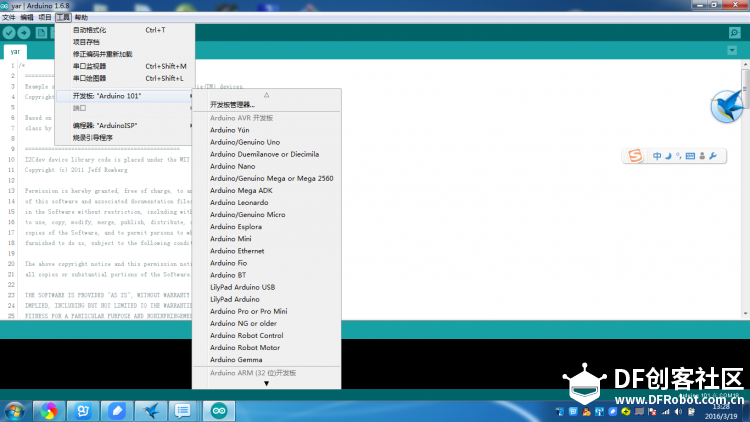Open the 编辑 menu
The height and width of the screenshot is (422, 750).
click(x=27, y=17)
